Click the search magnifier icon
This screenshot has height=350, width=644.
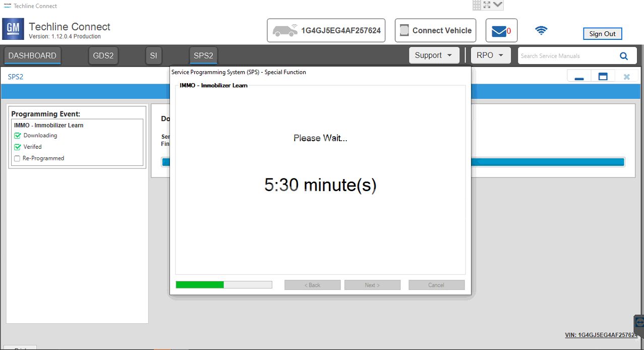[x=624, y=56]
